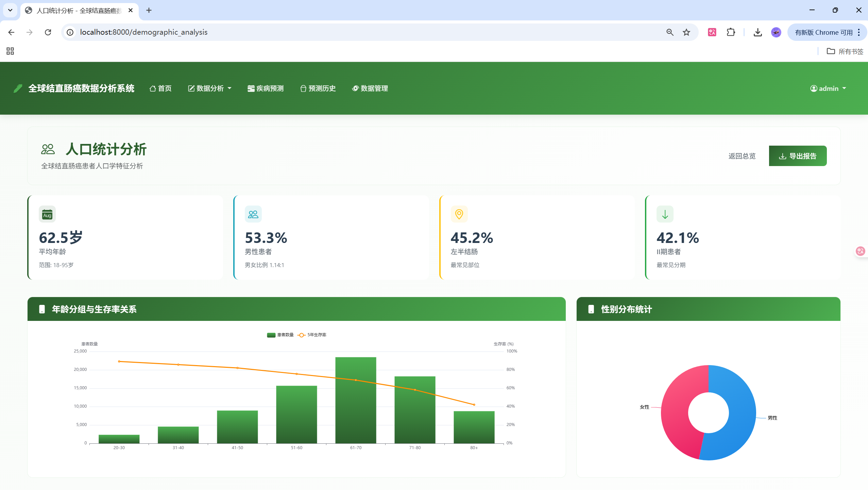The width and height of the screenshot is (868, 490).
Task: Click the location pin icon on left colon card
Action: pyautogui.click(x=459, y=214)
